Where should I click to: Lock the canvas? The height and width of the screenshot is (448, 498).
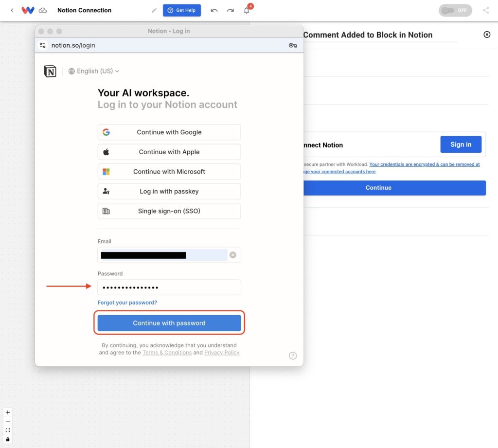pos(8,439)
